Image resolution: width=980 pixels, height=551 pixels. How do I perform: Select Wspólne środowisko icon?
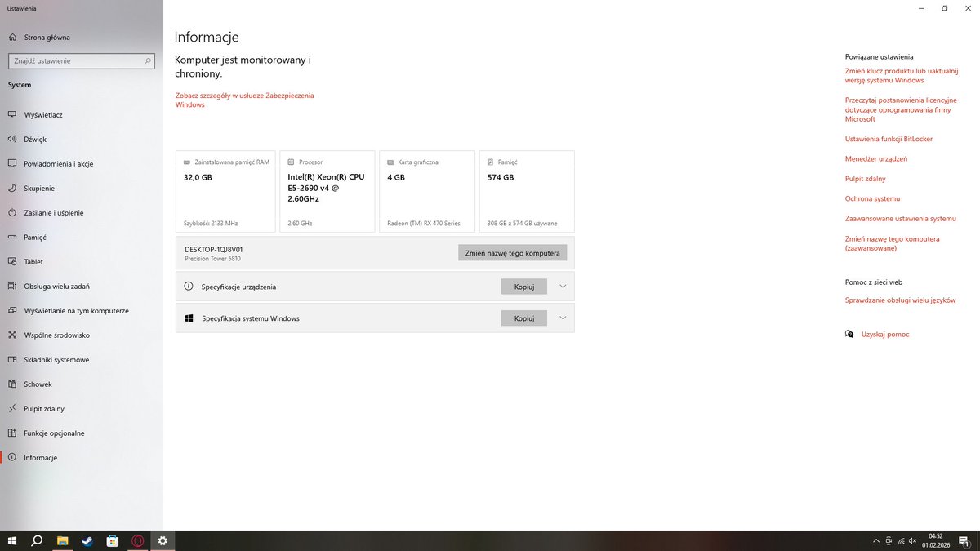(12, 335)
